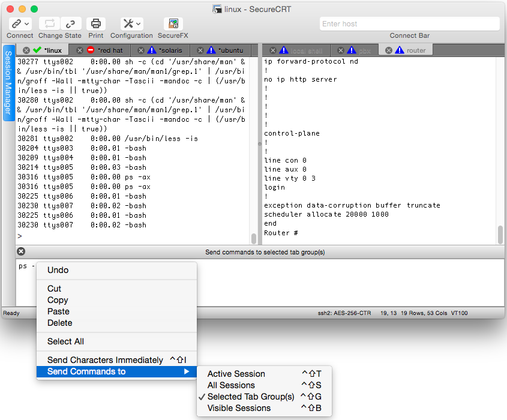Select All Sessions send target
The width and height of the screenshot is (507, 420).
tap(231, 385)
